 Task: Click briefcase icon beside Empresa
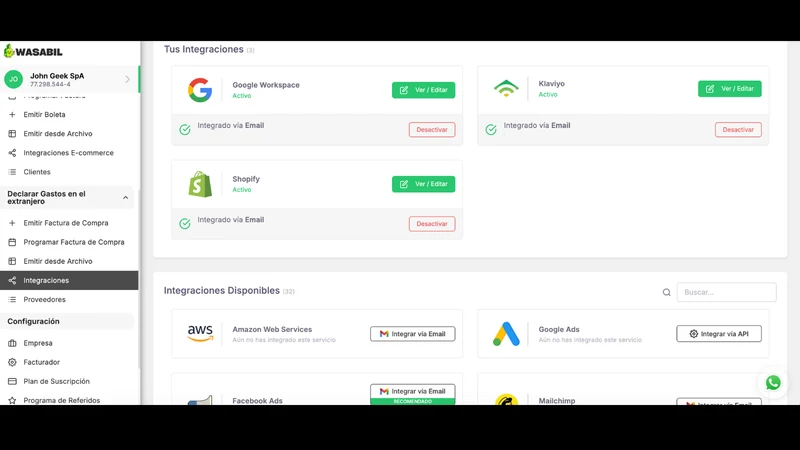12,343
